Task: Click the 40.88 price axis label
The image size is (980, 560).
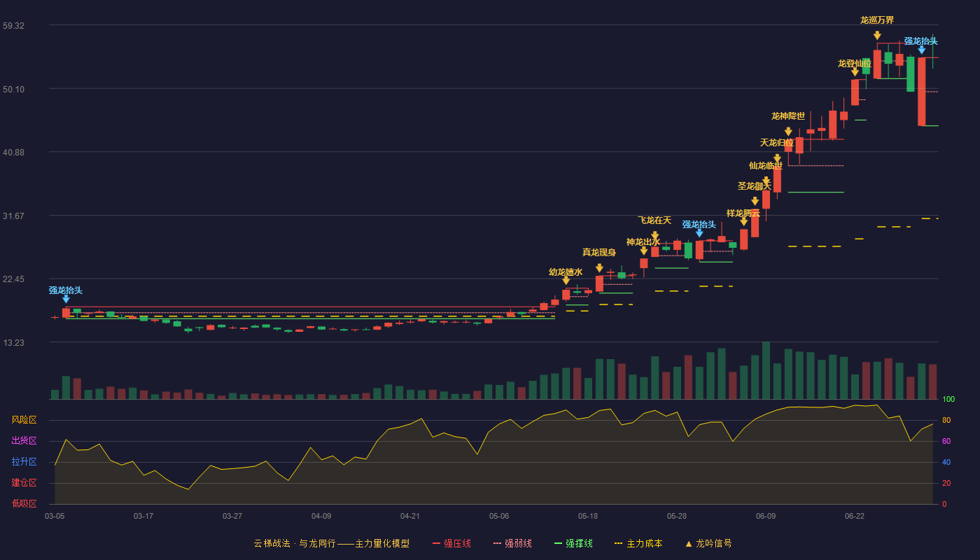Action: tap(14, 153)
